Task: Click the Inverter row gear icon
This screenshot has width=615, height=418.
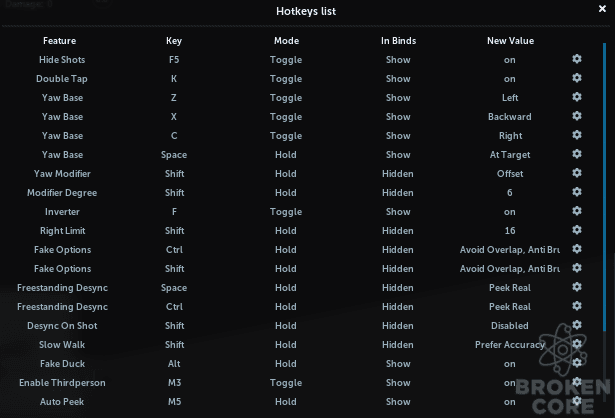Action: tap(577, 211)
